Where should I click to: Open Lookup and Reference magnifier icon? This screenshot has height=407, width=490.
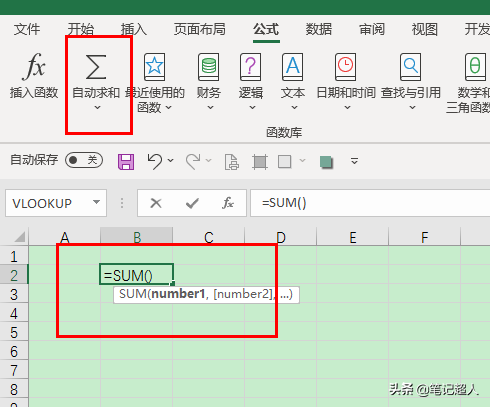coord(411,67)
